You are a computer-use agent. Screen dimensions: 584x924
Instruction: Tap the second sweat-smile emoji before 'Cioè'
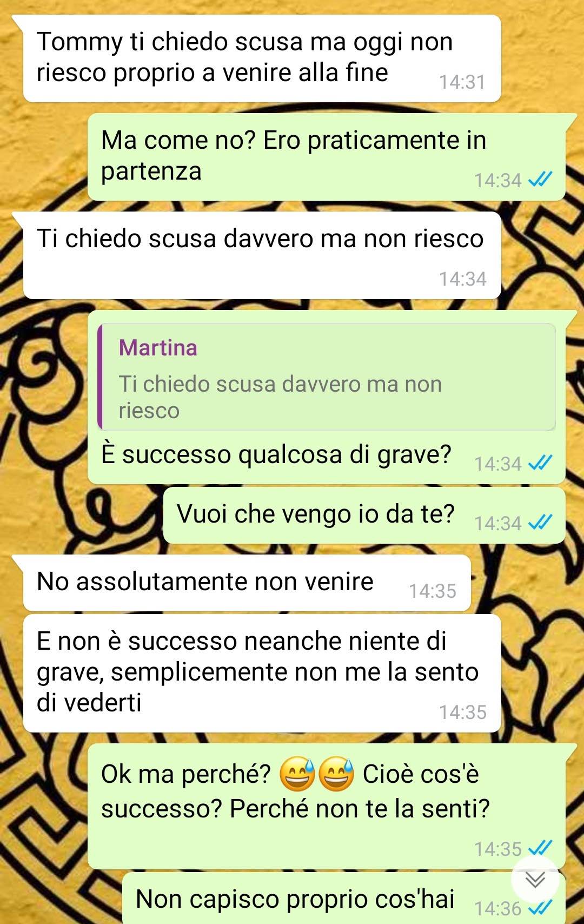click(x=336, y=774)
